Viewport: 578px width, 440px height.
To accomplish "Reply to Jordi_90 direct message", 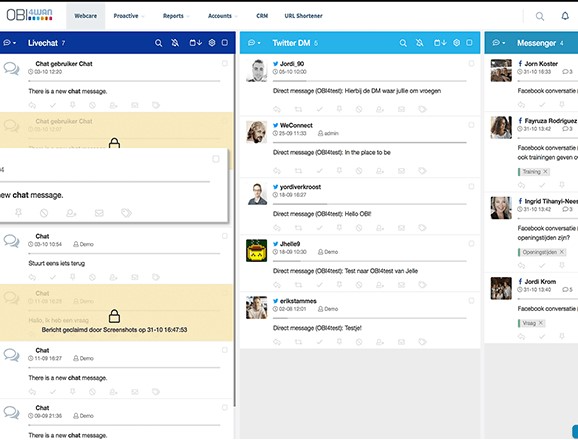I will pyautogui.click(x=277, y=109).
